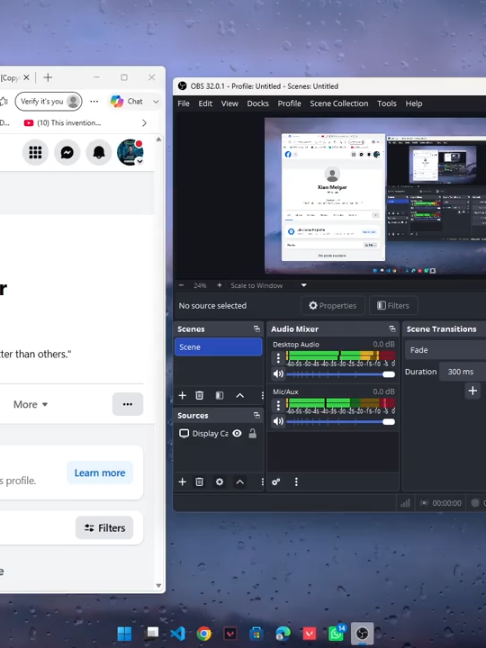This screenshot has width=486, height=648.
Task: Expand the Fade transition dropdown
Action: [x=446, y=350]
